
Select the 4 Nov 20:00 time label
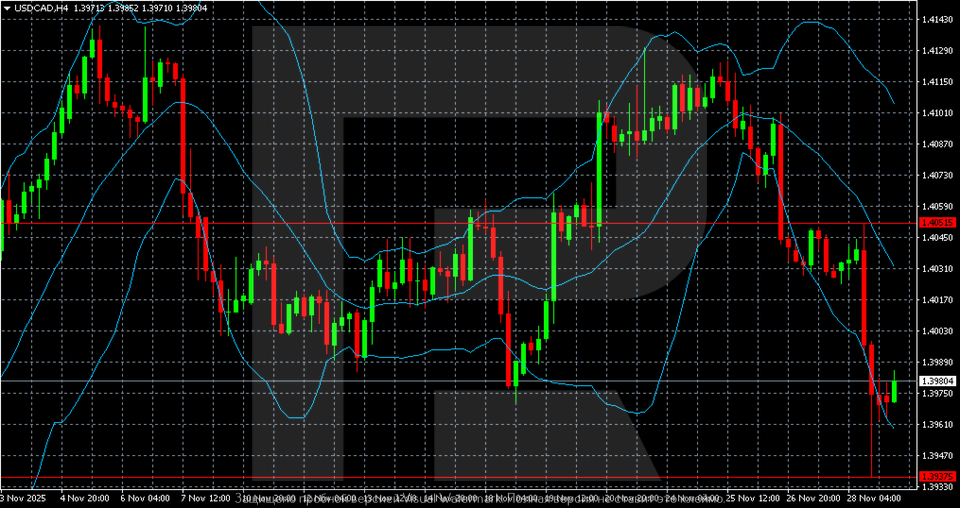85,497
